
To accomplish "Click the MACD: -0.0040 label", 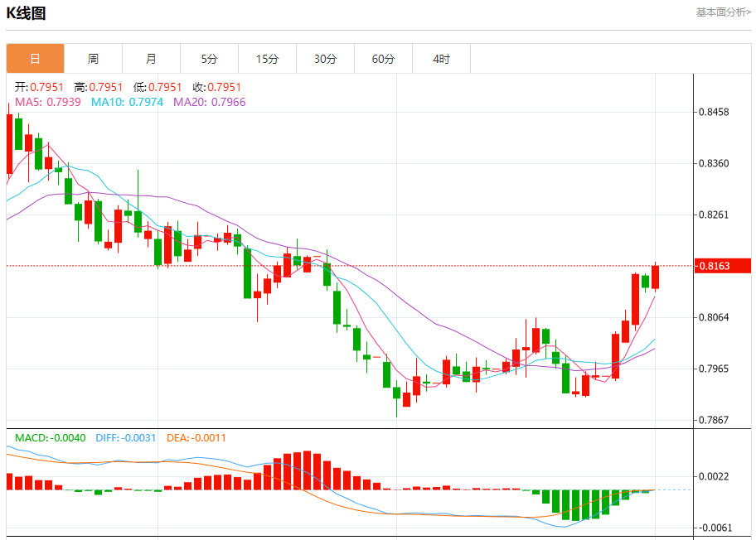I will click(x=50, y=438).
